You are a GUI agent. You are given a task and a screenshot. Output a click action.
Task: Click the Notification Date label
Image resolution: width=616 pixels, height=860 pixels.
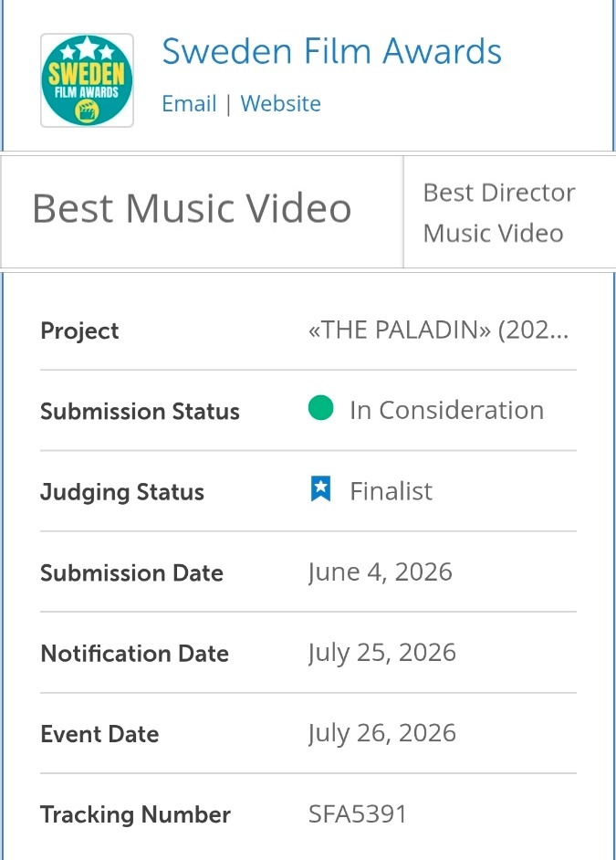(134, 654)
